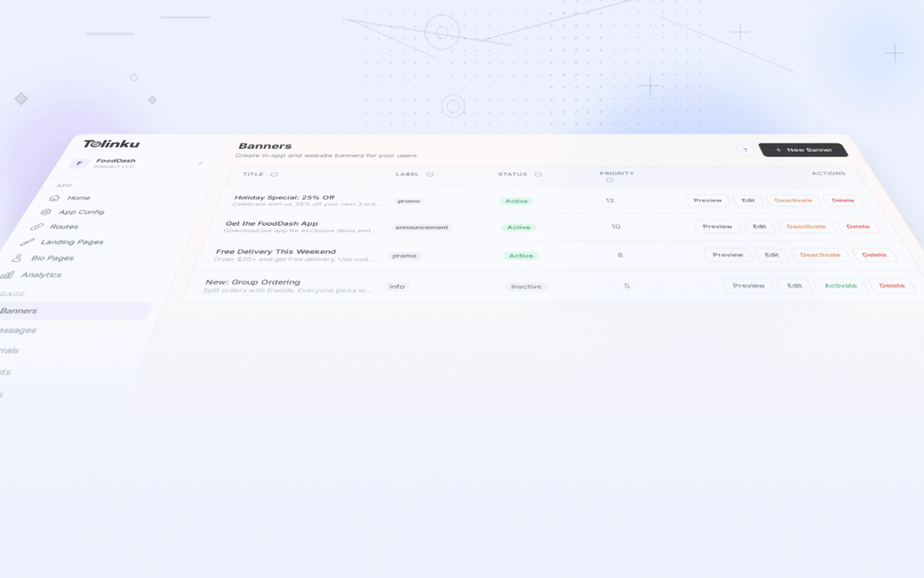Preview Free Delivery This Weekend banner
Viewport: 924px width, 578px height.
pyautogui.click(x=727, y=255)
